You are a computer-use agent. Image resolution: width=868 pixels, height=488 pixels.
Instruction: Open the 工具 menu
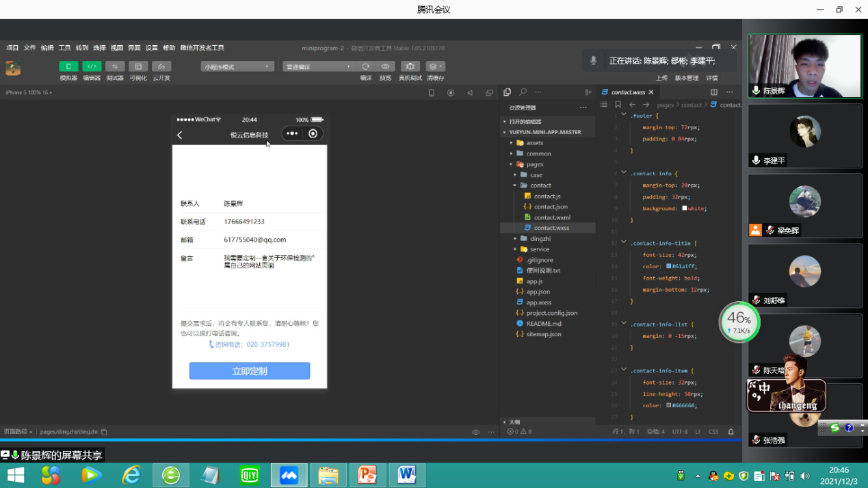[64, 48]
